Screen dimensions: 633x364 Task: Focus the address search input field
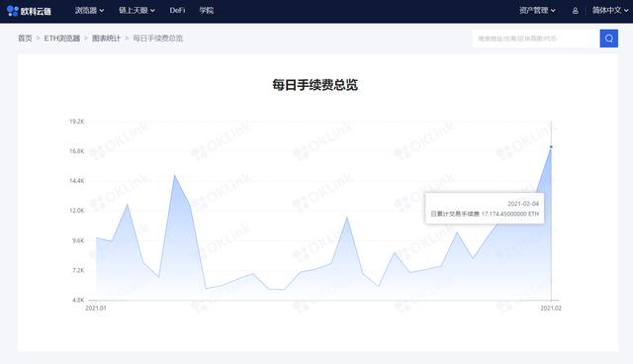536,39
